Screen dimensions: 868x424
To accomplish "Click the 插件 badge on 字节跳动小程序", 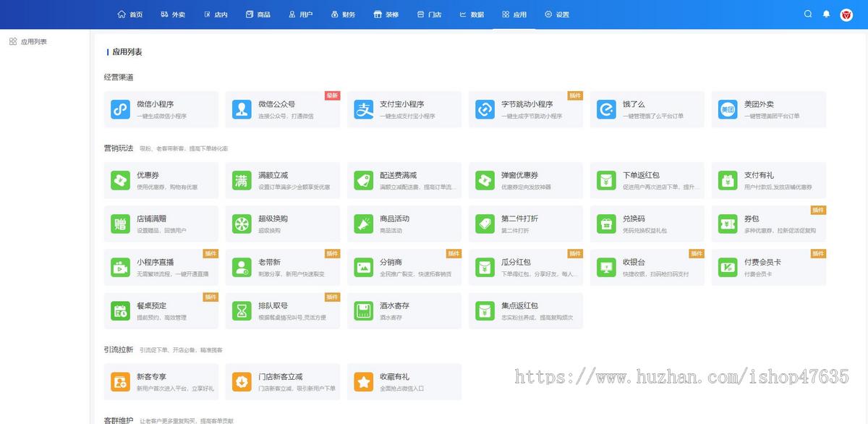I will pyautogui.click(x=575, y=95).
